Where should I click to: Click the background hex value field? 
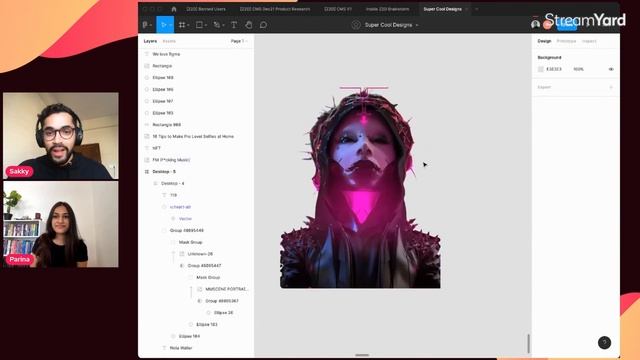pos(554,69)
